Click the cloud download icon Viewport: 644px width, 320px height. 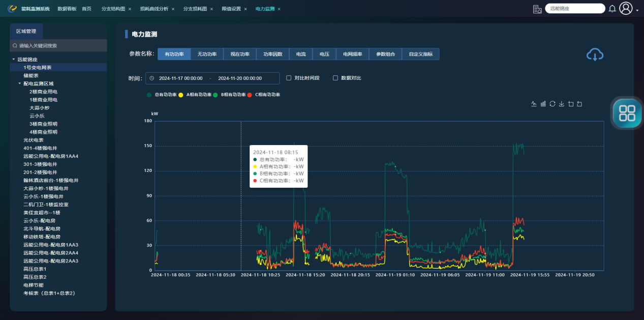(x=595, y=54)
